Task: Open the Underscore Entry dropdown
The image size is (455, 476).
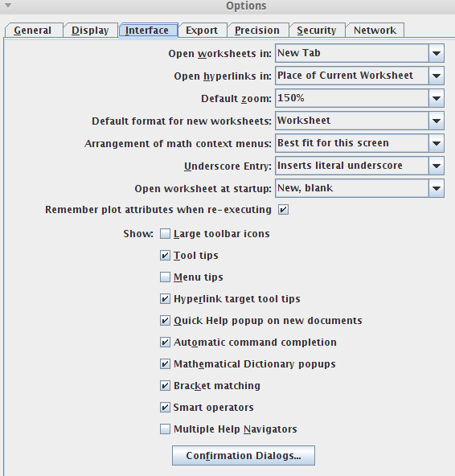Action: coord(359,166)
